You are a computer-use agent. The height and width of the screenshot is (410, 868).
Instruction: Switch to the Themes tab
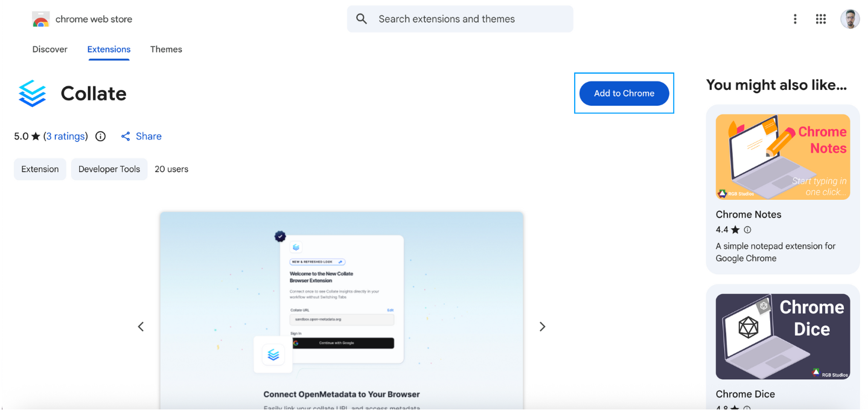(x=166, y=49)
